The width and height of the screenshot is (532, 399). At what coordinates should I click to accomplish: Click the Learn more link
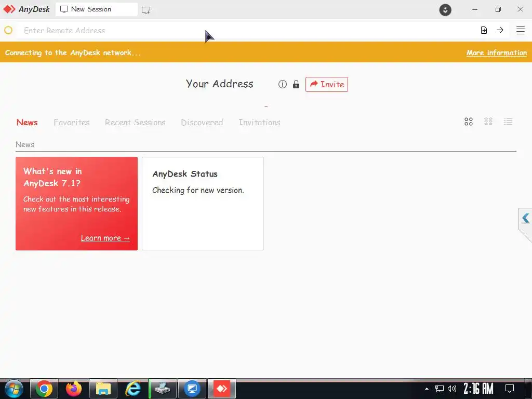[x=105, y=238]
